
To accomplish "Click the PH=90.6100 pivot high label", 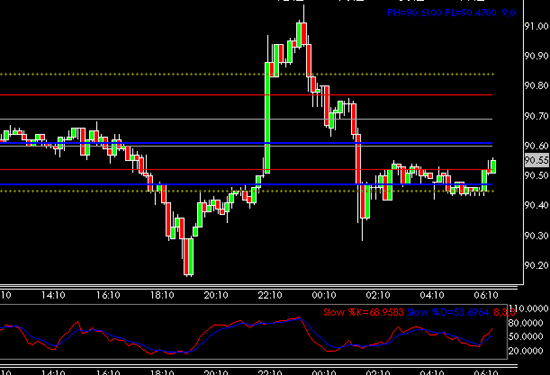I will click(414, 13).
